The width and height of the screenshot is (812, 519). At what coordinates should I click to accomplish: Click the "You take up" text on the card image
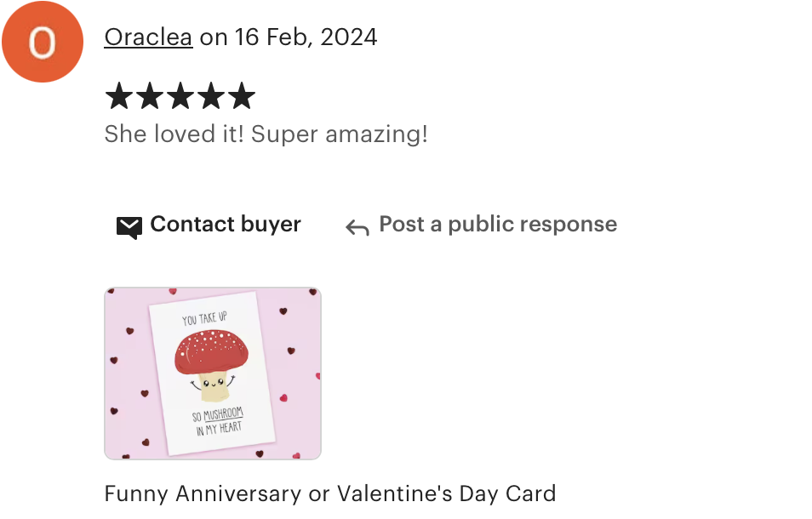point(204,318)
